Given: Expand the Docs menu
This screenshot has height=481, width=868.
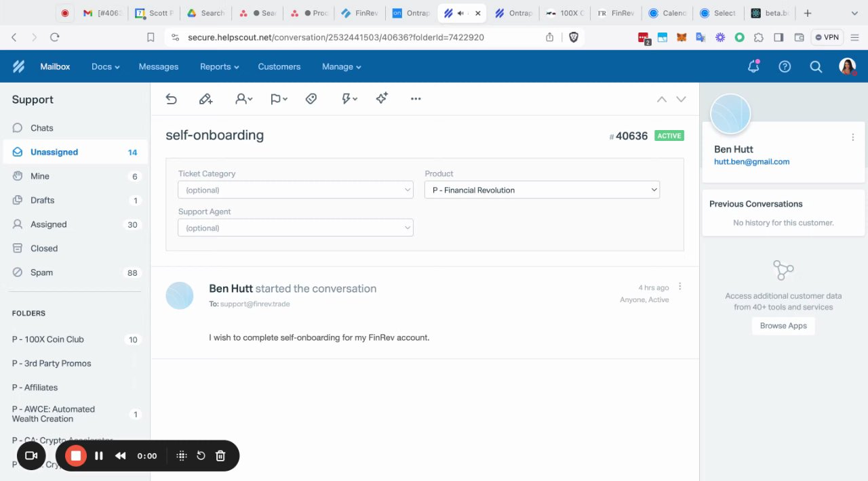Looking at the screenshot, I should [x=105, y=66].
